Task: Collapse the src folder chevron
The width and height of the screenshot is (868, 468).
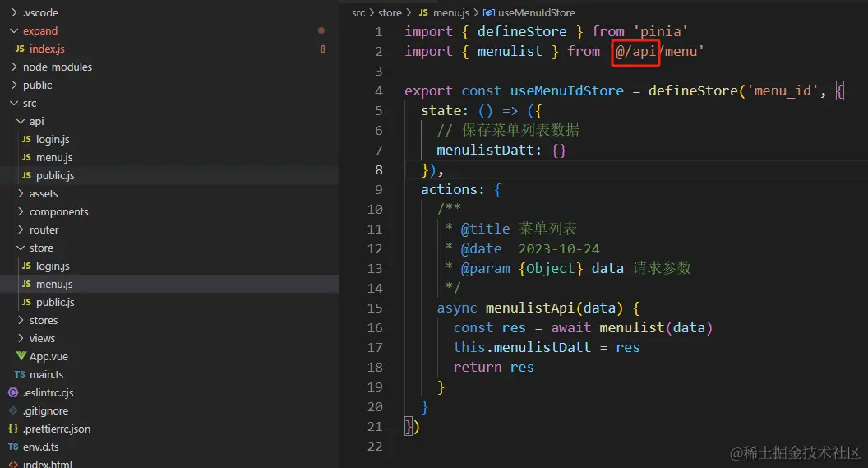Action: coord(14,103)
